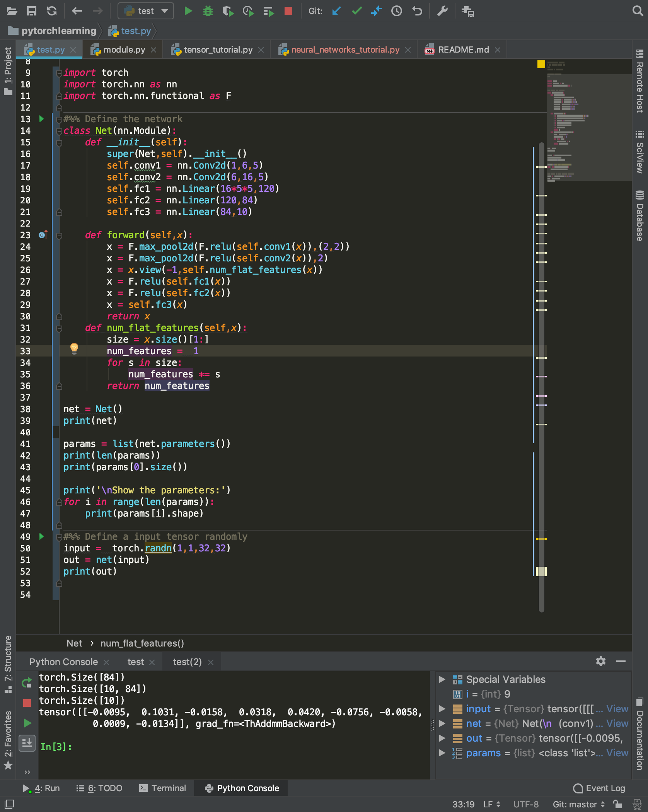Screen dimensions: 648x812
Task: Close the README.md editor tab
Action: [x=498, y=50]
